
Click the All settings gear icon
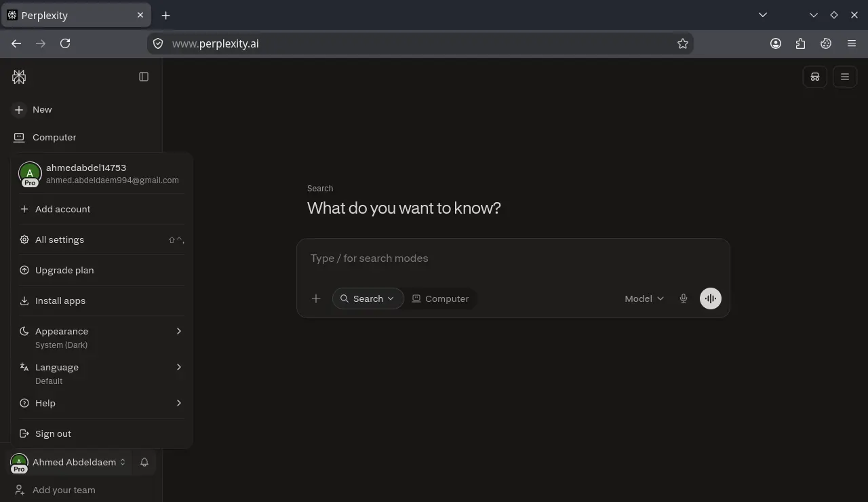(24, 239)
